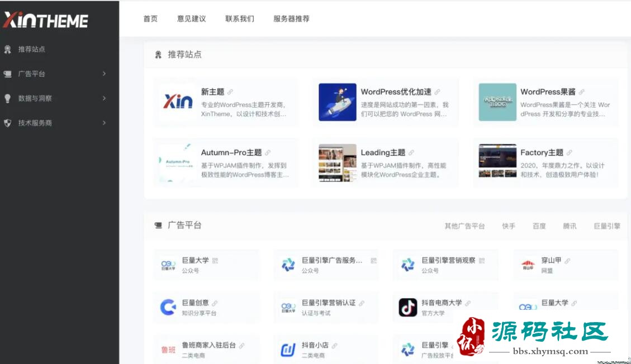Open the Xin logo of the 新主题 card

(x=178, y=102)
